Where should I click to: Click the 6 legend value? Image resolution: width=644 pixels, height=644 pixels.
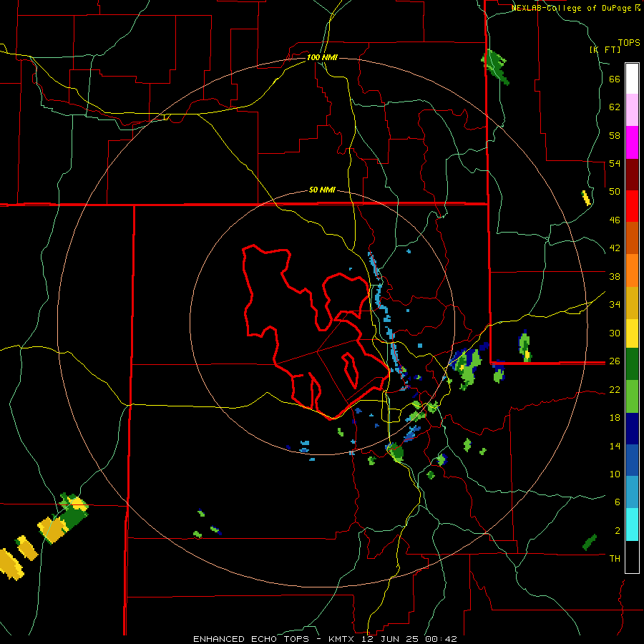[x=618, y=502]
